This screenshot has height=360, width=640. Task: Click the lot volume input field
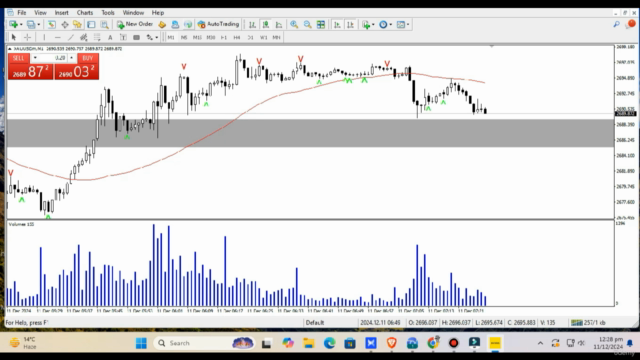coord(53,58)
